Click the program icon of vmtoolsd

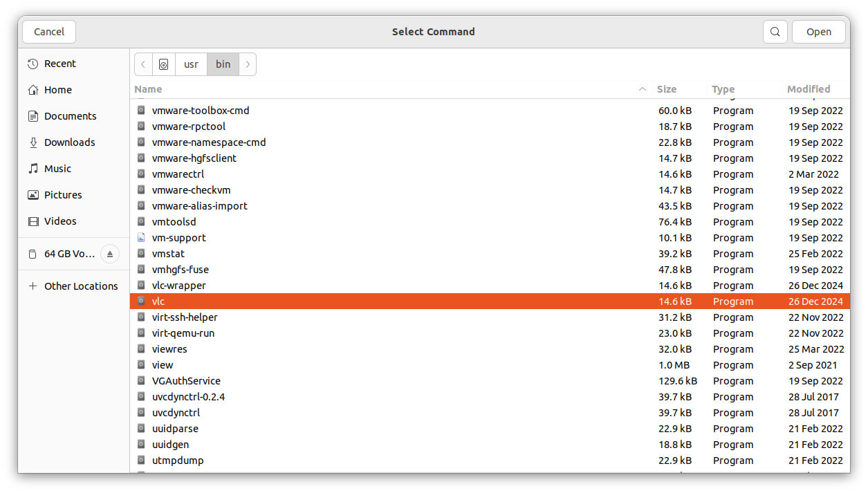click(x=141, y=222)
